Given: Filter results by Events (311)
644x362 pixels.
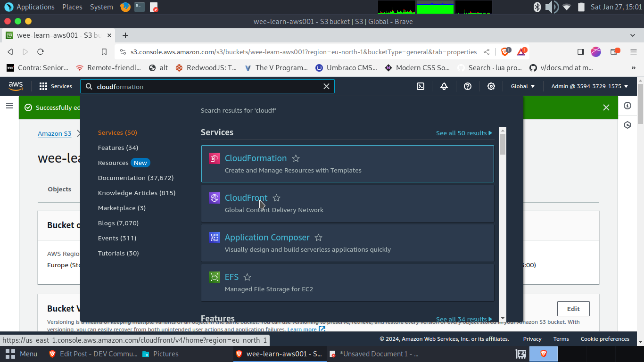Looking at the screenshot, I should [x=117, y=238].
